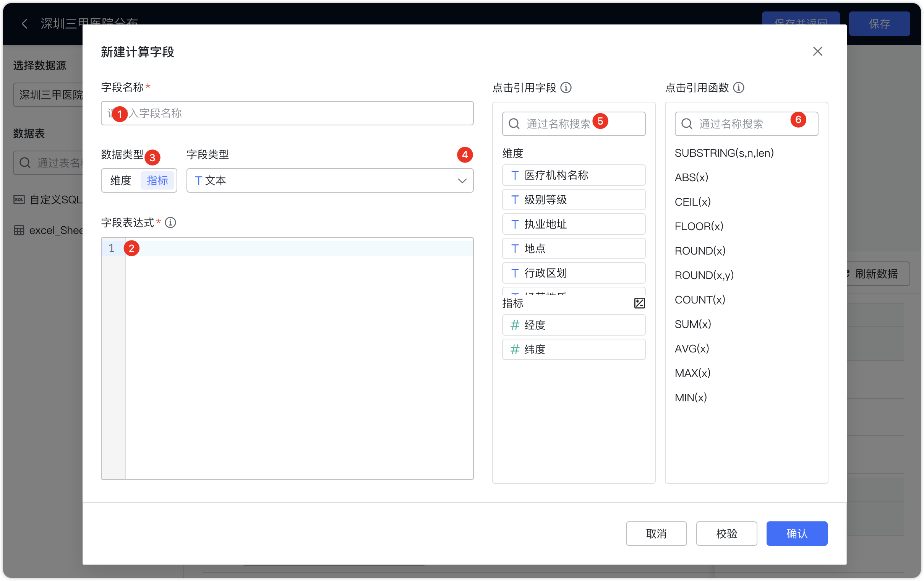Click the info icon next to 点击引用字段
The image size is (924, 581).
pyautogui.click(x=566, y=88)
